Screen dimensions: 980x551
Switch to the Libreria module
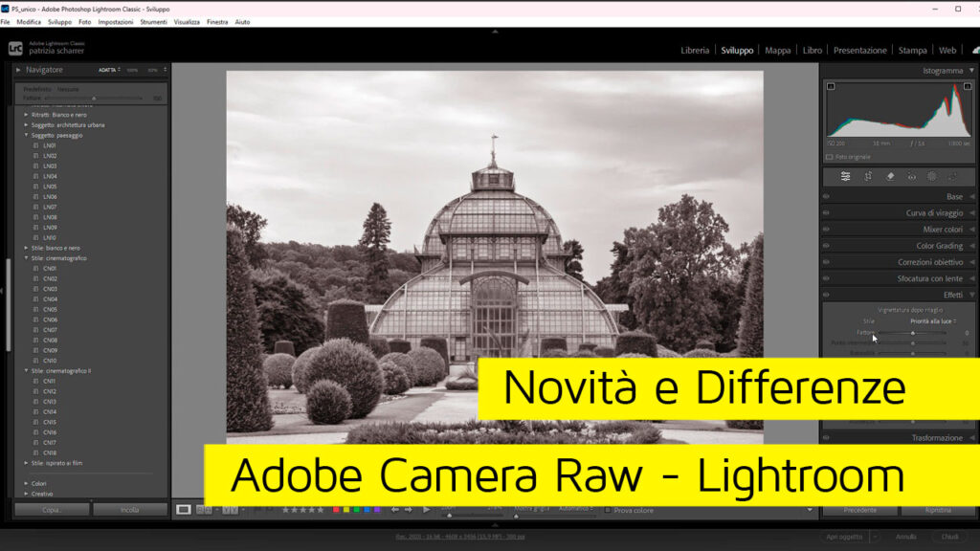tap(695, 51)
